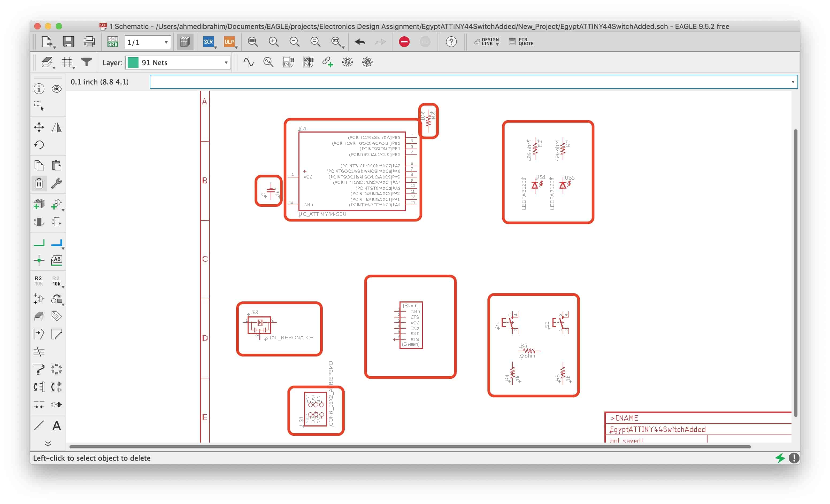Open the ULP user language program icon
830x504 pixels.
[x=229, y=42]
